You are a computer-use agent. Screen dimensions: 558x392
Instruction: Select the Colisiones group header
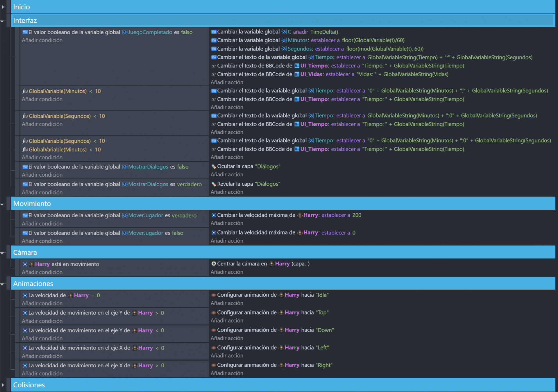(x=283, y=385)
